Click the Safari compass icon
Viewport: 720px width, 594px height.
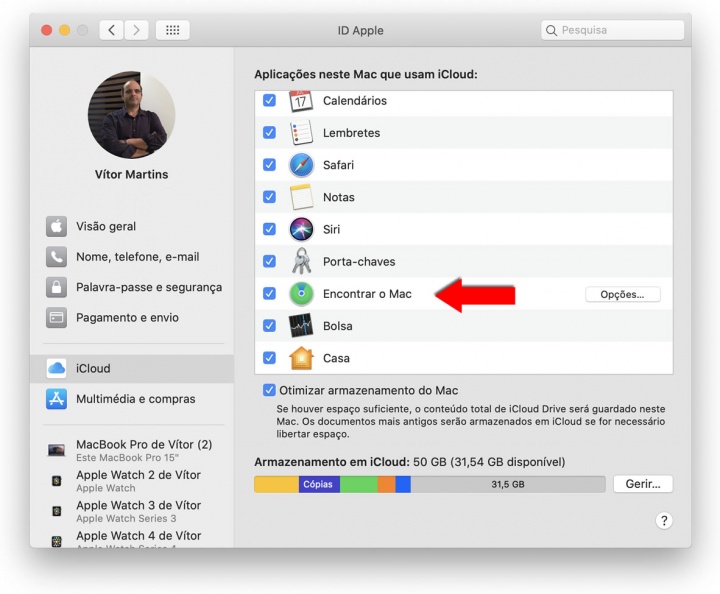(x=301, y=165)
